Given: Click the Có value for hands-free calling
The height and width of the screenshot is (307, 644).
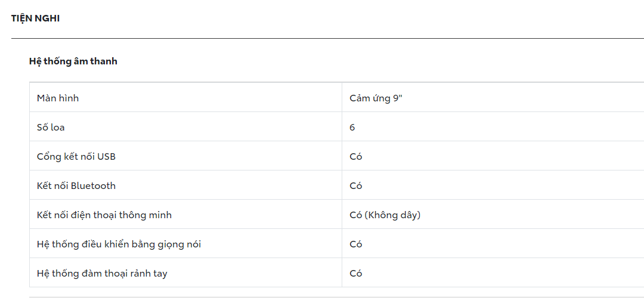Looking at the screenshot, I should click(x=356, y=273).
